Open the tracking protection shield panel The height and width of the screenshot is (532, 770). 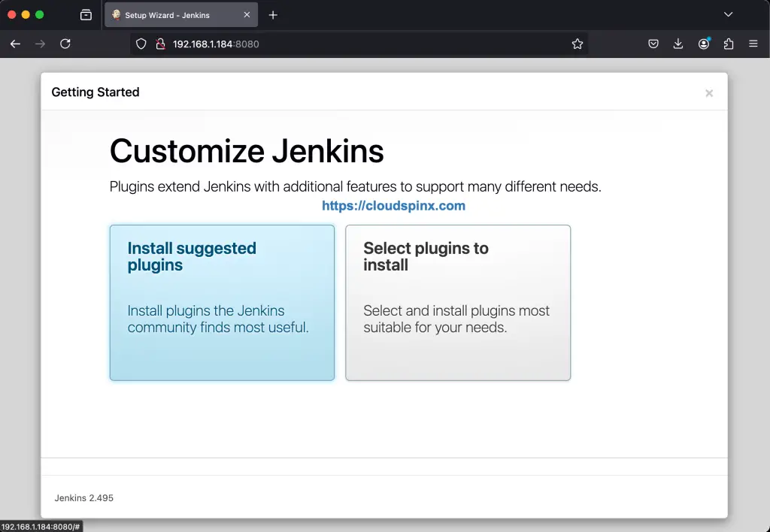click(141, 44)
